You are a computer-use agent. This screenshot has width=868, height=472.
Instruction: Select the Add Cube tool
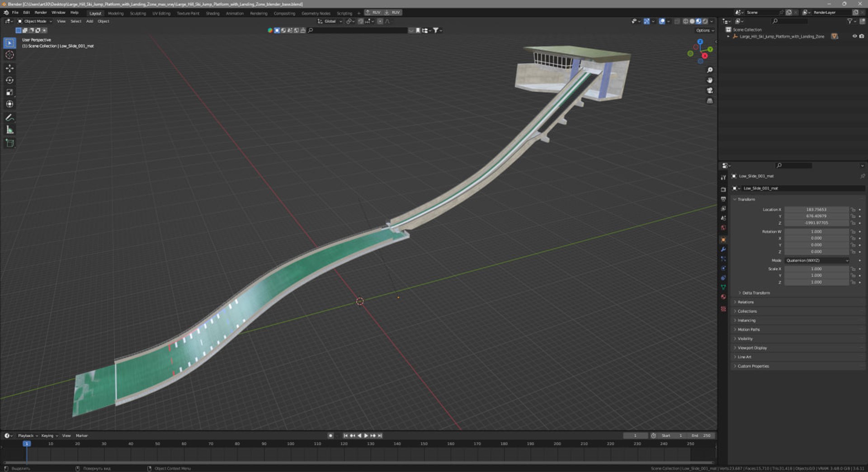click(9, 143)
